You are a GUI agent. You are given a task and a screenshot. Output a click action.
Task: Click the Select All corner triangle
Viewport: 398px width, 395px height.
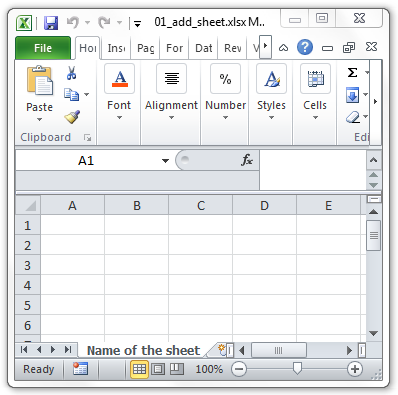pos(28,205)
